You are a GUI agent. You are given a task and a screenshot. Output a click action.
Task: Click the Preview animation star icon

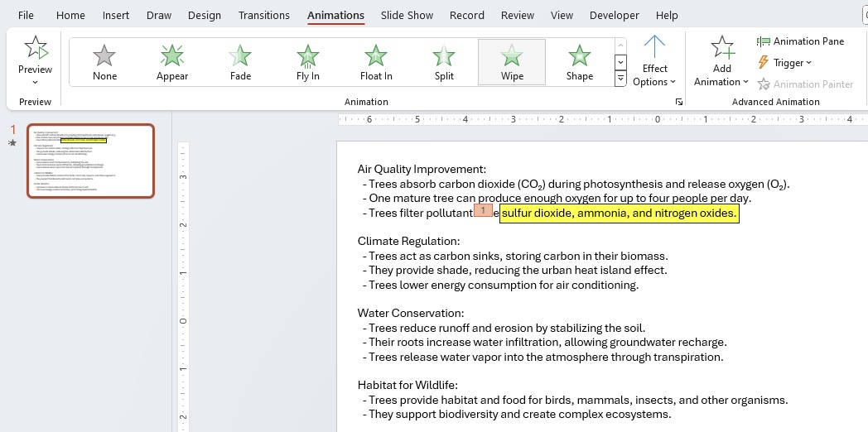click(36, 47)
